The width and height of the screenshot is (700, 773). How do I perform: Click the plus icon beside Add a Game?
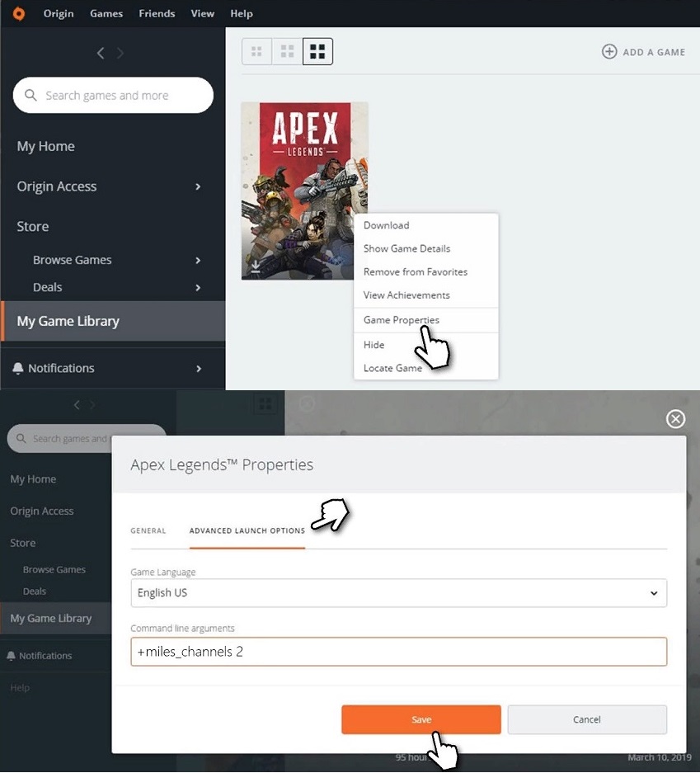[x=609, y=52]
